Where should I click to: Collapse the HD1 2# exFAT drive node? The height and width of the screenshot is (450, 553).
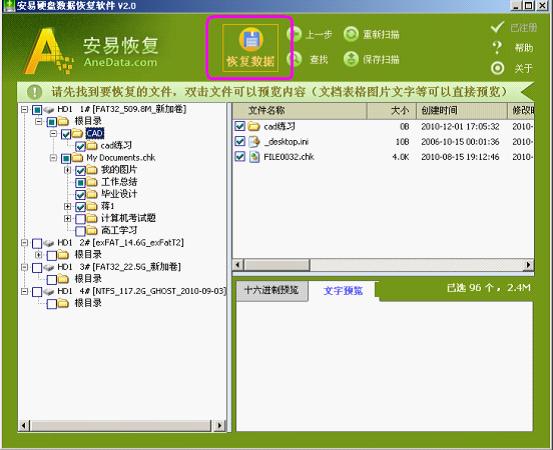(x=24, y=243)
